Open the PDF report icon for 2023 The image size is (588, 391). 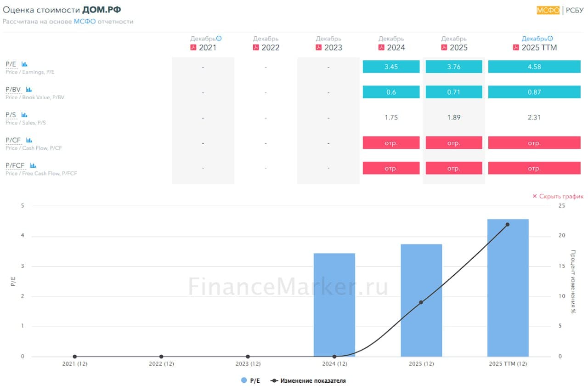tap(319, 47)
